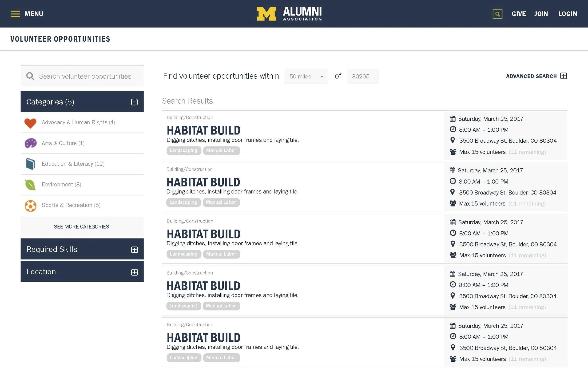Select LOGIN in the top navigation bar
Viewport: 588px width, 368px height.
click(x=568, y=14)
